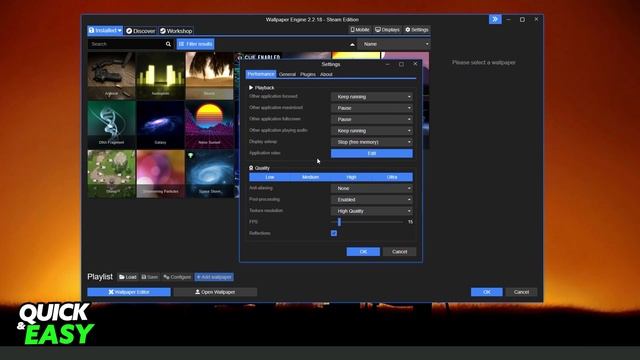The width and height of the screenshot is (640, 360).
Task: Click the playlist Load button
Action: click(x=128, y=277)
